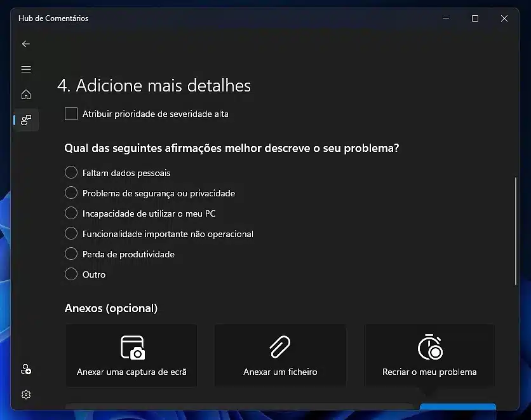This screenshot has height=420, width=531.
Task: Click the vertical scrollbar thumb
Action: (x=516, y=231)
